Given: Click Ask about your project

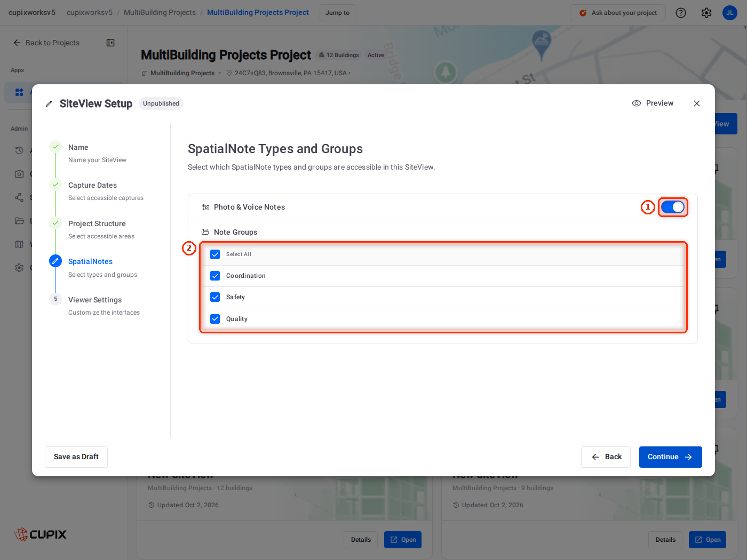Looking at the screenshot, I should click(618, 13).
